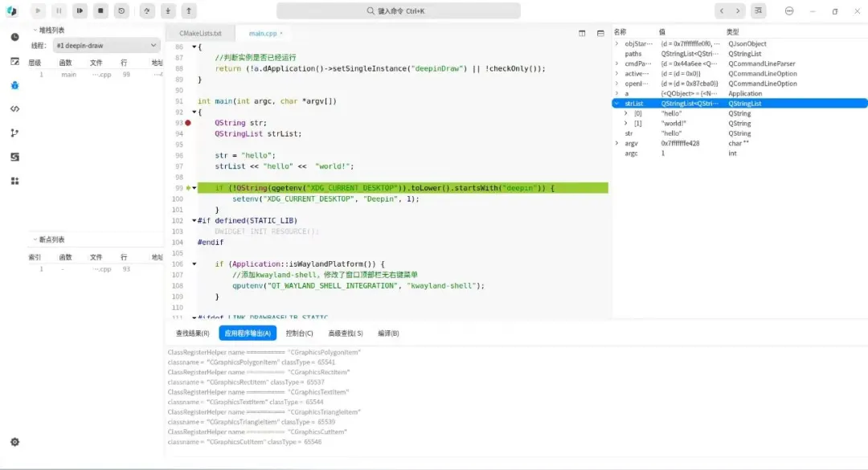This screenshot has height=470, width=868.
Task: Collapse the 断点列表 breakpoint list section
Action: click(x=35, y=239)
